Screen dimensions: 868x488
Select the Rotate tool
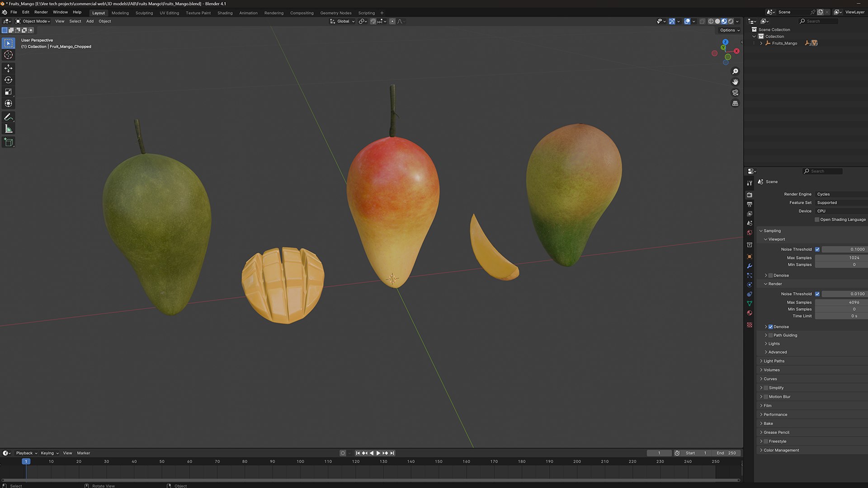coord(8,80)
